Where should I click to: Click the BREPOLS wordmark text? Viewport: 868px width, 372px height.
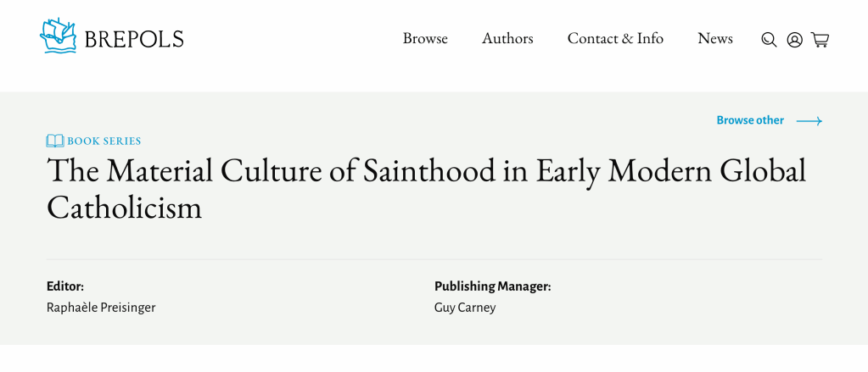tap(134, 39)
